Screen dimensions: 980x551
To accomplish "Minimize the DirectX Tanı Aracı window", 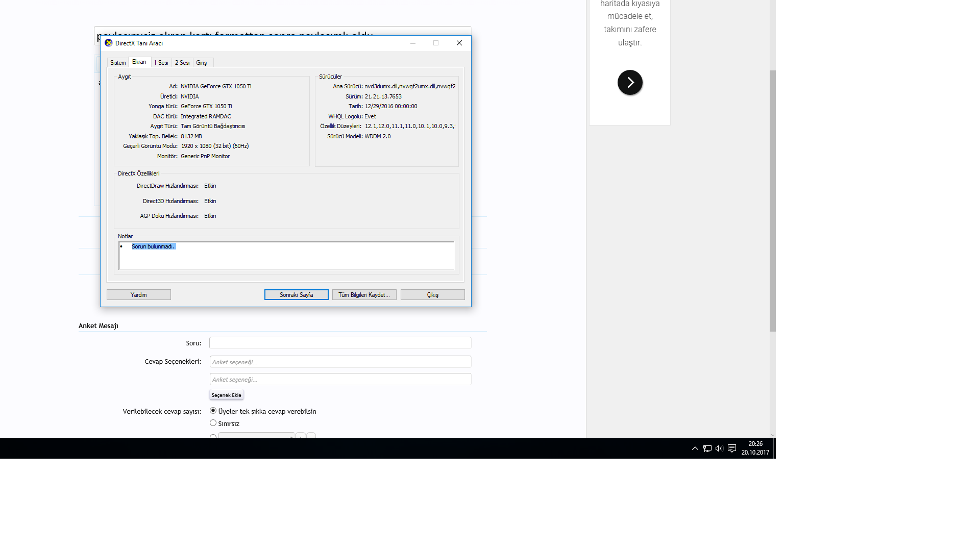I will pos(413,43).
